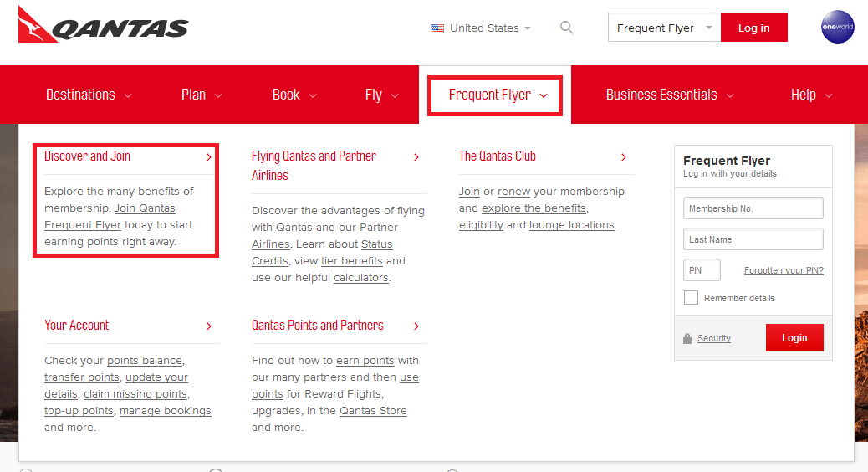The height and width of the screenshot is (472, 868).
Task: Expand the Destinations menu
Action: tap(89, 95)
